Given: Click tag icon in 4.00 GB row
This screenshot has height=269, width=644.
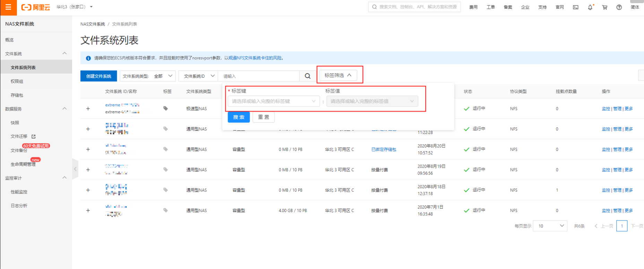Looking at the screenshot, I should point(166,210).
